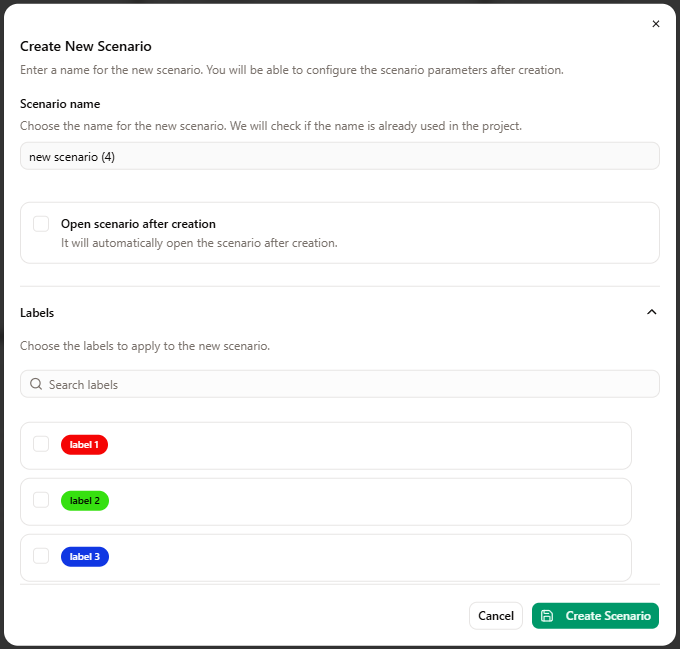Enable Open scenario after creation checkbox
680x649 pixels.
point(41,224)
